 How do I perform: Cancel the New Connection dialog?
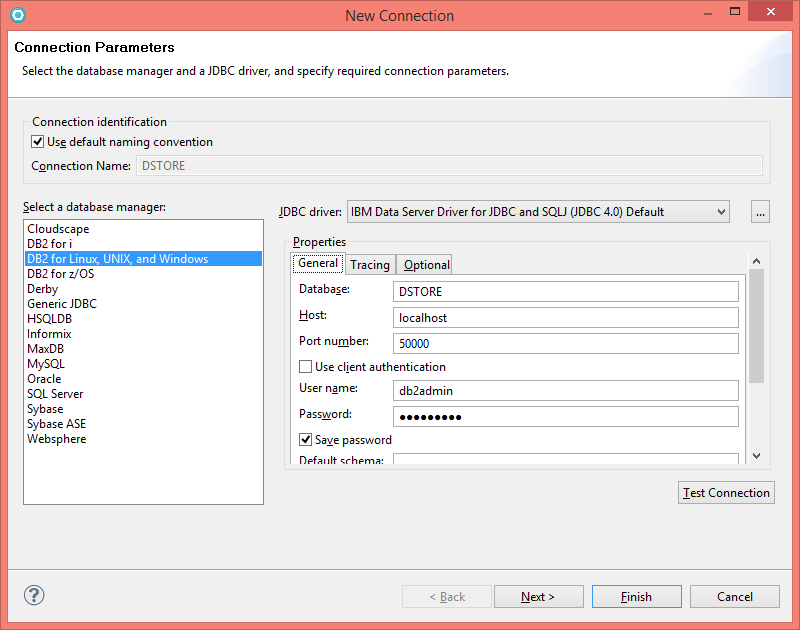click(734, 595)
